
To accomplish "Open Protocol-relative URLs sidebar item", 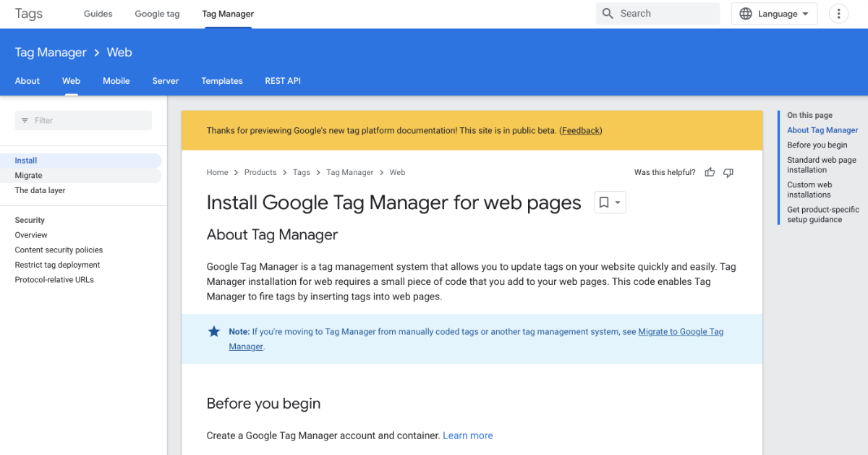I will click(54, 280).
